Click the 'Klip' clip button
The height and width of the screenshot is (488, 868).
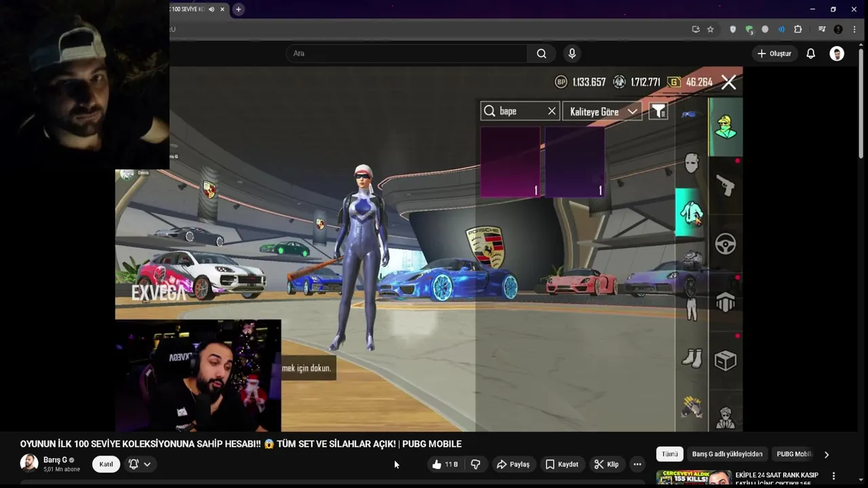pyautogui.click(x=606, y=464)
